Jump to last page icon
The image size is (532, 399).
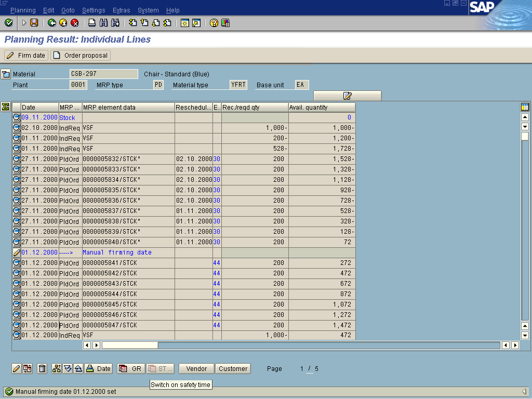point(167,23)
